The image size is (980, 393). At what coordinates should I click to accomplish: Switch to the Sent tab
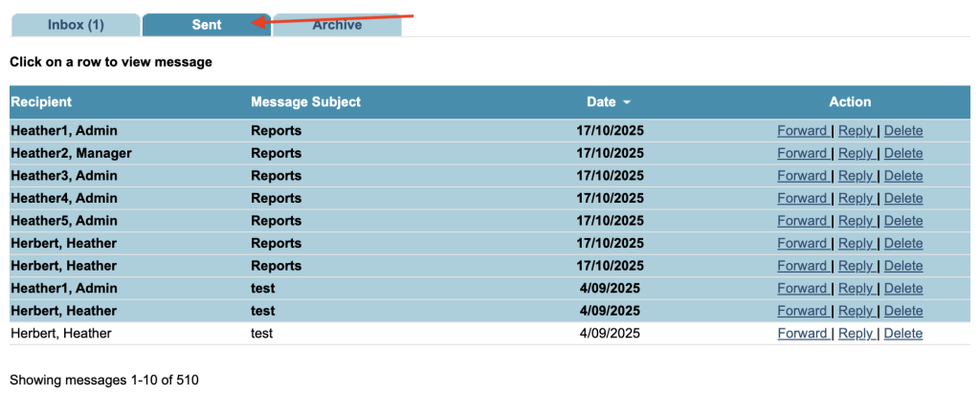(207, 25)
